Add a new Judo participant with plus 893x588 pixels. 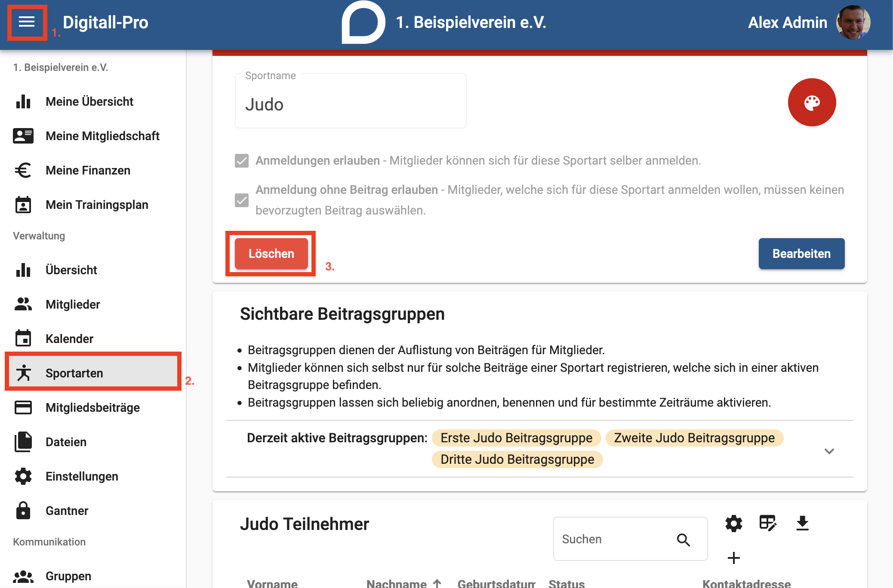734,558
